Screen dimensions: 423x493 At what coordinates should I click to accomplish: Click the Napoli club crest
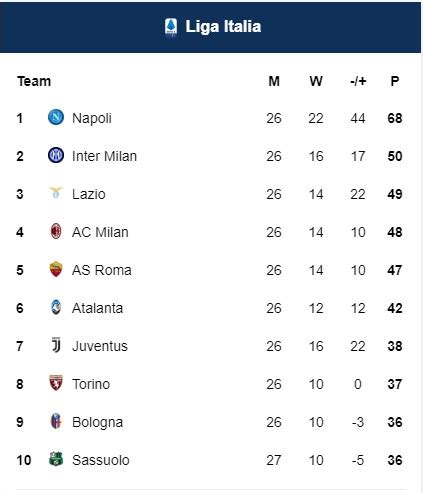pos(56,117)
